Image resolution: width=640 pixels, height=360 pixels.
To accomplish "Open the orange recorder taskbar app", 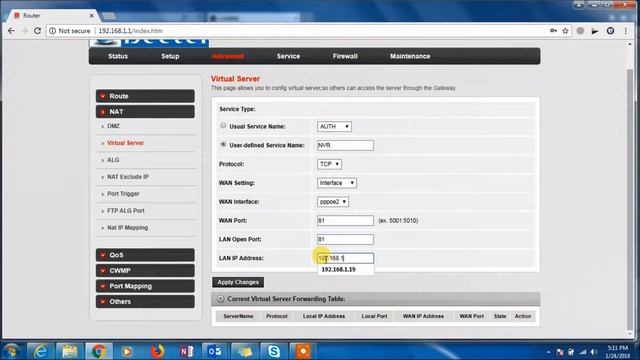I will pos(303,351).
